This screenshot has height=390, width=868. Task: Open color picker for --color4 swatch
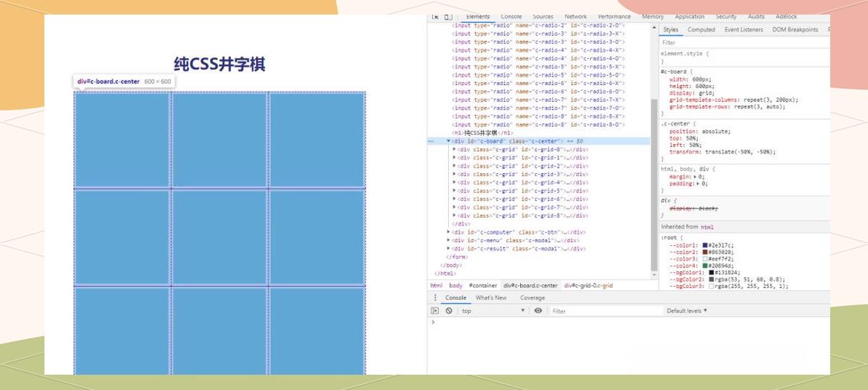tap(706, 266)
